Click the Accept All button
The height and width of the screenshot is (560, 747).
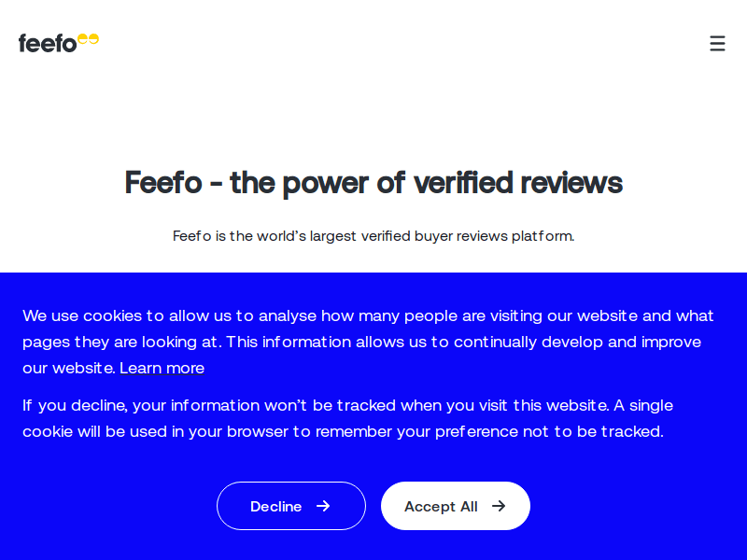(x=456, y=506)
